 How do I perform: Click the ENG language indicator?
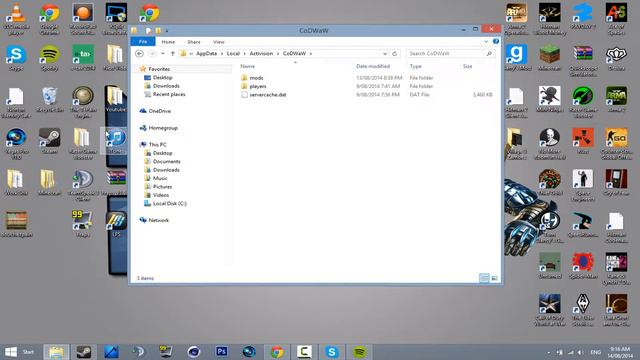[596, 352]
